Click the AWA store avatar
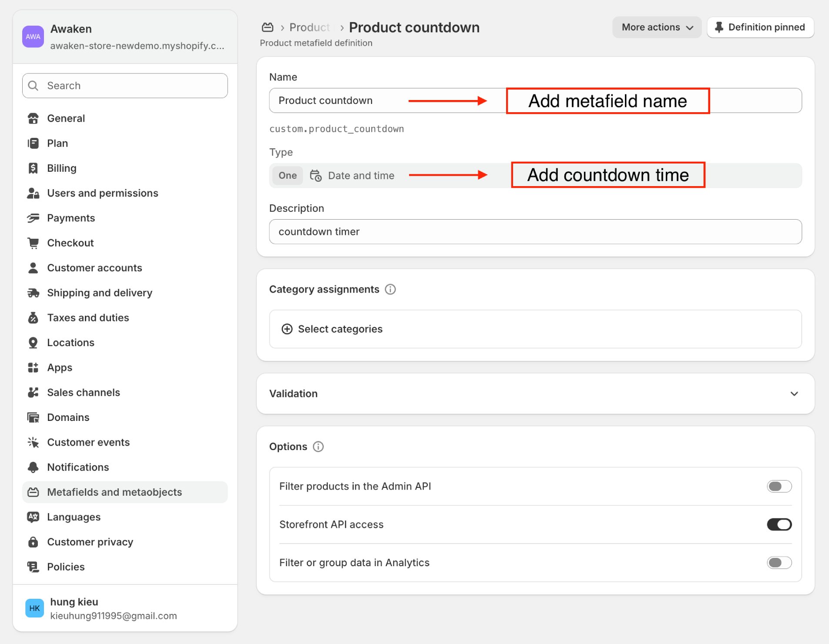 coord(33,37)
